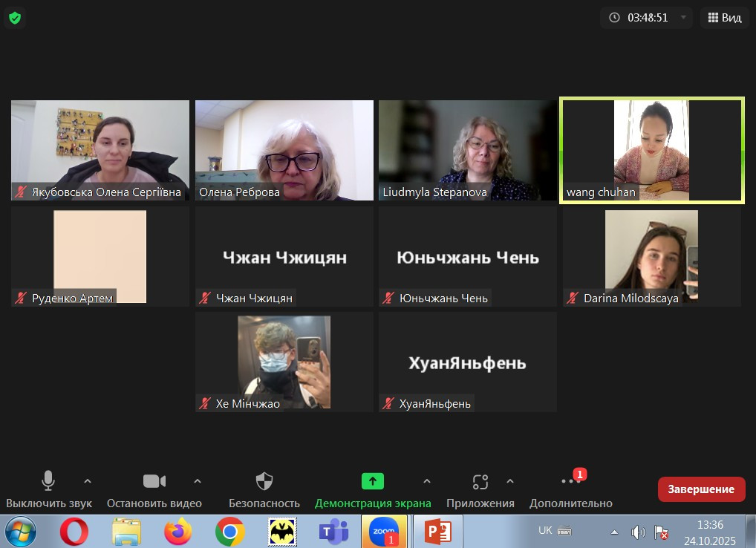Click muted mic icon on Darina Milodscaya
This screenshot has width=756, height=548.
[x=573, y=298]
